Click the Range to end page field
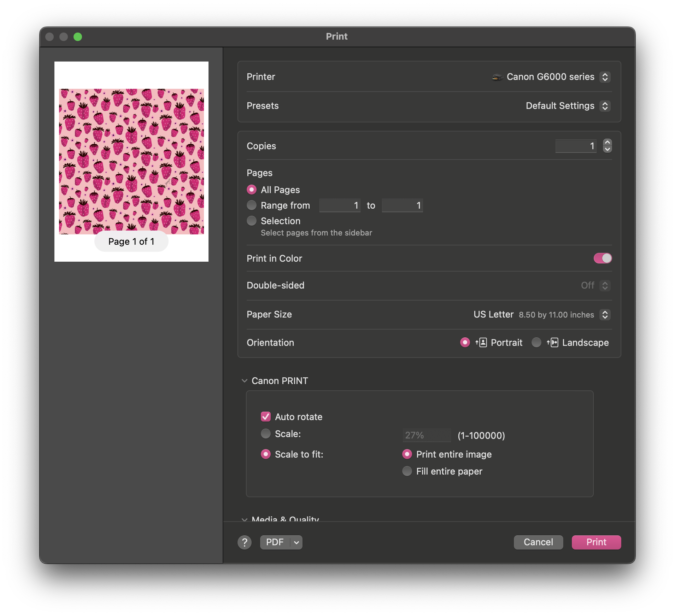Screen dimensions: 675x616 (403, 205)
